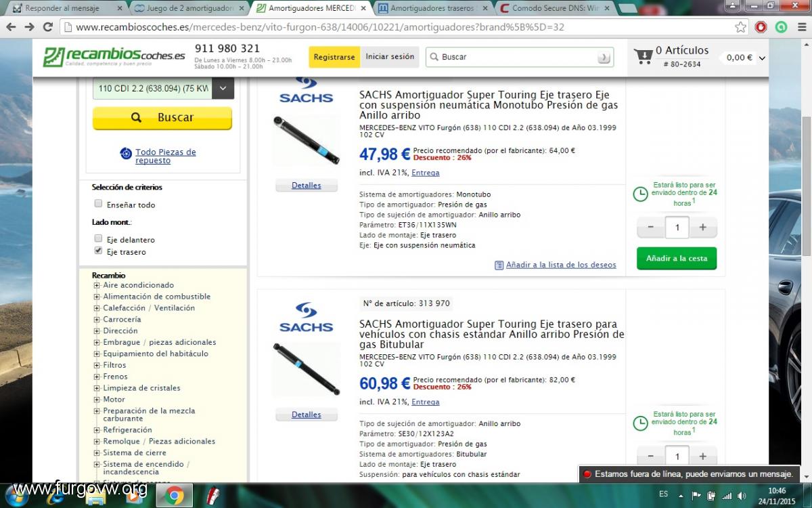
Task: Switch to the Amortiguadores traseros tab
Action: click(433, 8)
